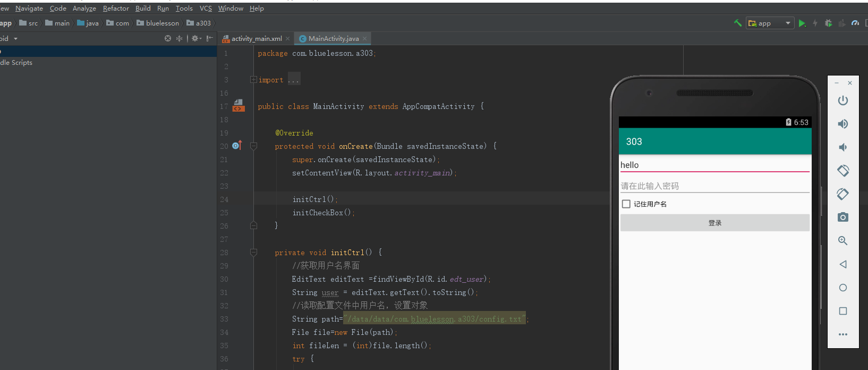Toggle the 记住用户名 checkbox
This screenshot has width=868, height=370.
click(626, 204)
